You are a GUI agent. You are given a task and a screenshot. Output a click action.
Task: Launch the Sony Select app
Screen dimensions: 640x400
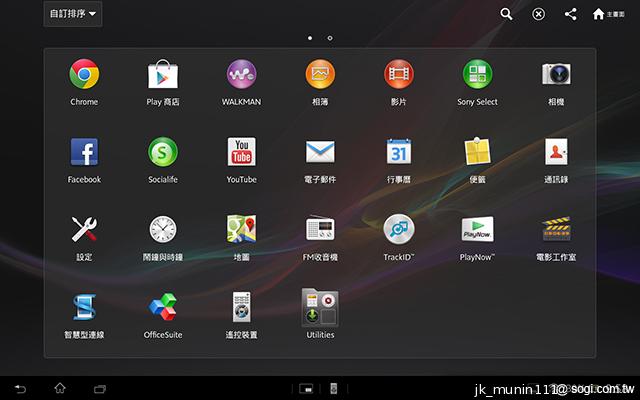pyautogui.click(x=478, y=74)
